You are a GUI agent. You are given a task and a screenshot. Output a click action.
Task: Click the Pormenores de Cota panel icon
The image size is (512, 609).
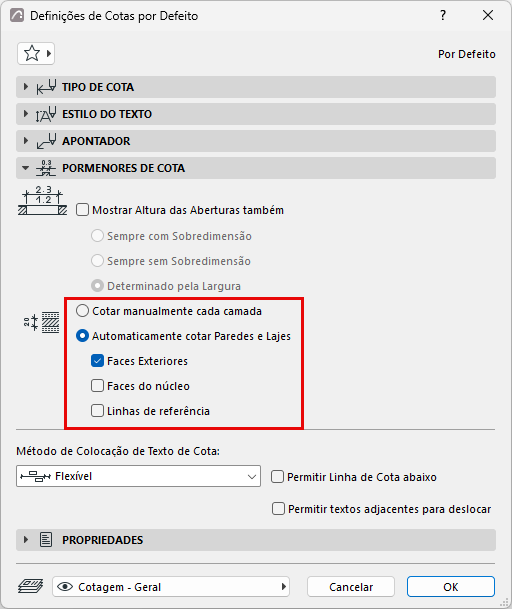(x=46, y=168)
